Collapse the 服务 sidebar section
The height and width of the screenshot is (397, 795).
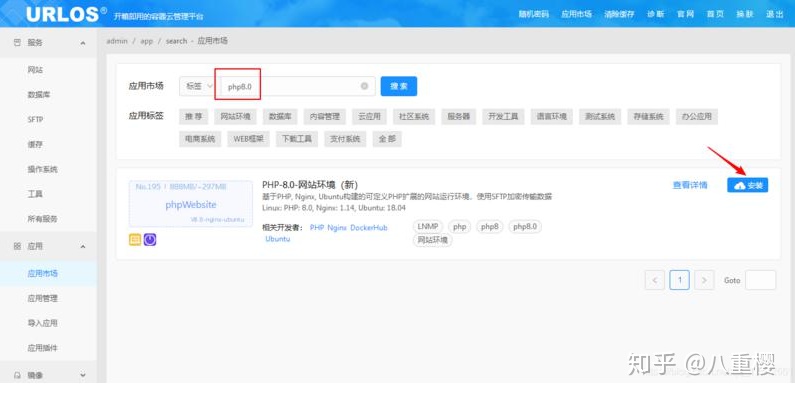[x=83, y=44]
